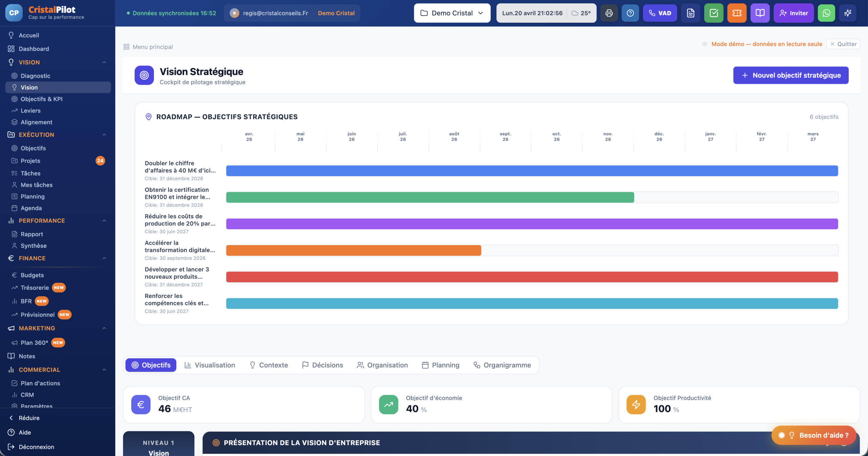Click the printer icon in top bar
The image size is (868, 456).
[x=609, y=13]
